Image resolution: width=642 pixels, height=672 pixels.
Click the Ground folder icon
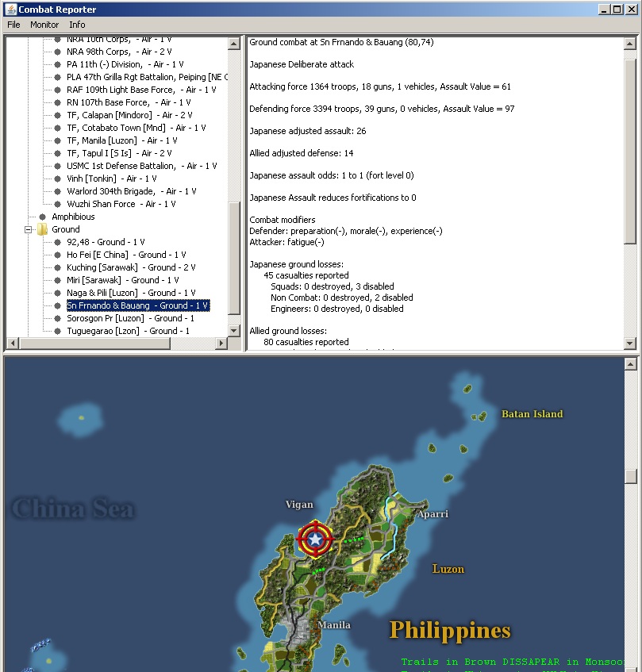pyautogui.click(x=42, y=229)
